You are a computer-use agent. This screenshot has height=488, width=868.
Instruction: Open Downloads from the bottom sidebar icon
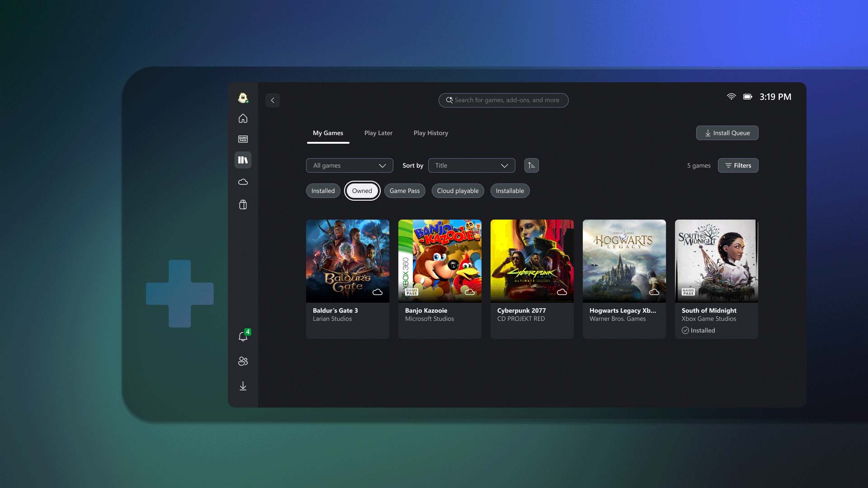coord(243,386)
